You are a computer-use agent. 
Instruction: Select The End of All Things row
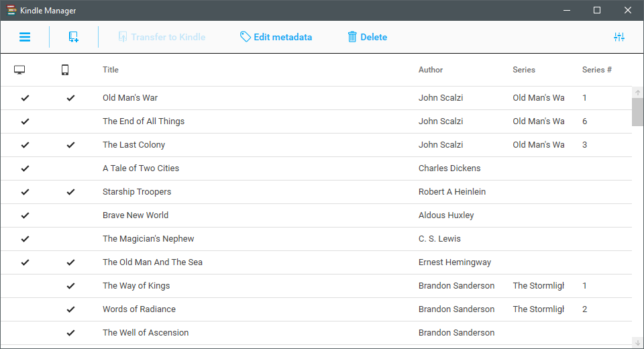[316, 121]
